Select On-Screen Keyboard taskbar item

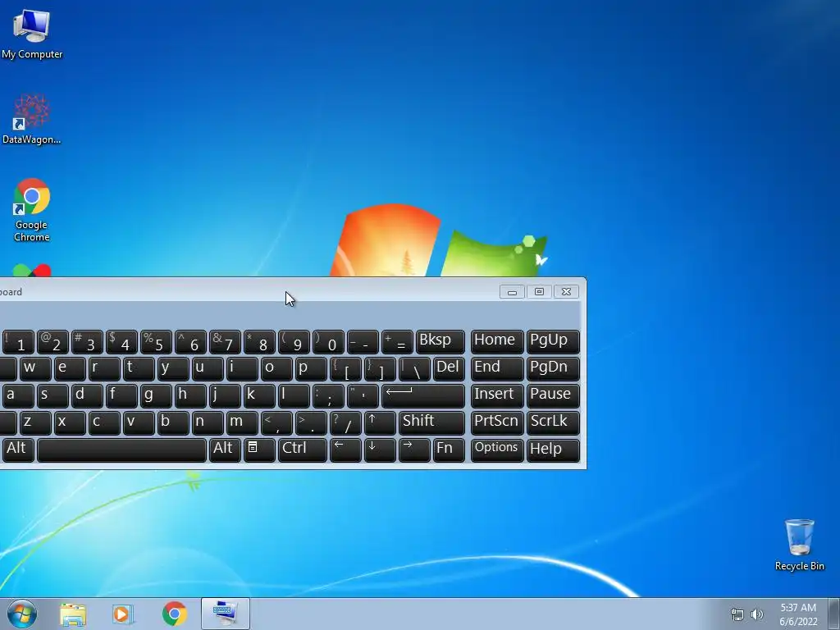pos(225,614)
